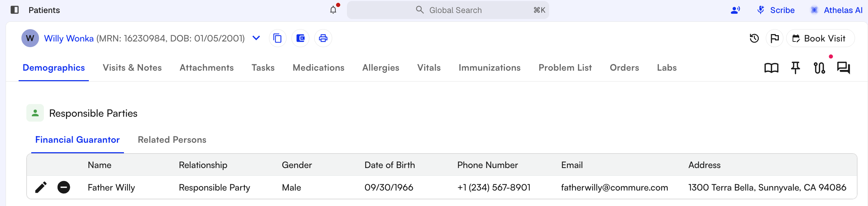This screenshot has height=206, width=868.
Task: Click the Father Willy name cell
Action: [x=111, y=187]
